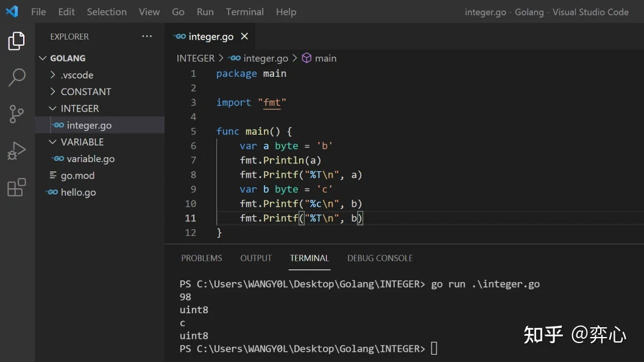This screenshot has height=362, width=644.
Task: Click Go icon next to hello.go
Action: [52, 193]
